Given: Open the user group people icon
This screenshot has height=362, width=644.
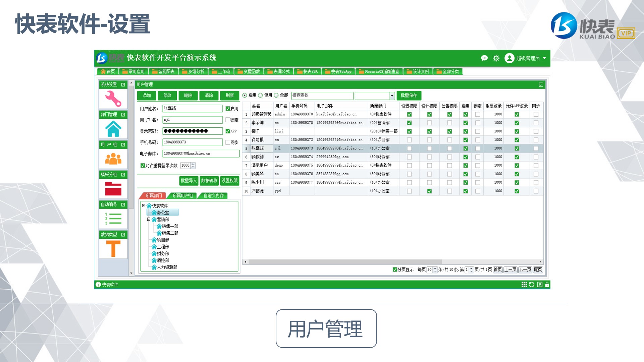Looking at the screenshot, I should (x=113, y=159).
